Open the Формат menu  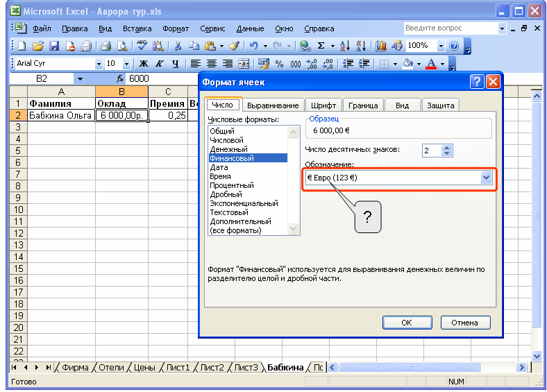click(x=176, y=28)
